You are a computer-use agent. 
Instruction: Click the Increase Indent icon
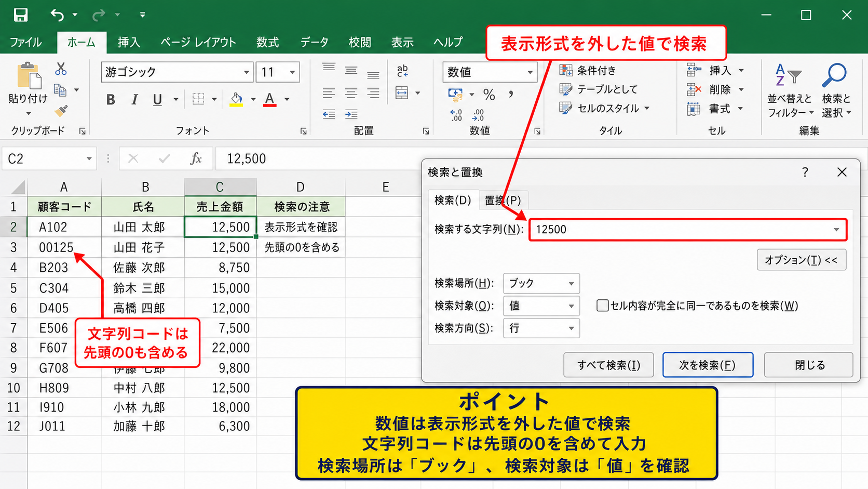click(x=351, y=114)
